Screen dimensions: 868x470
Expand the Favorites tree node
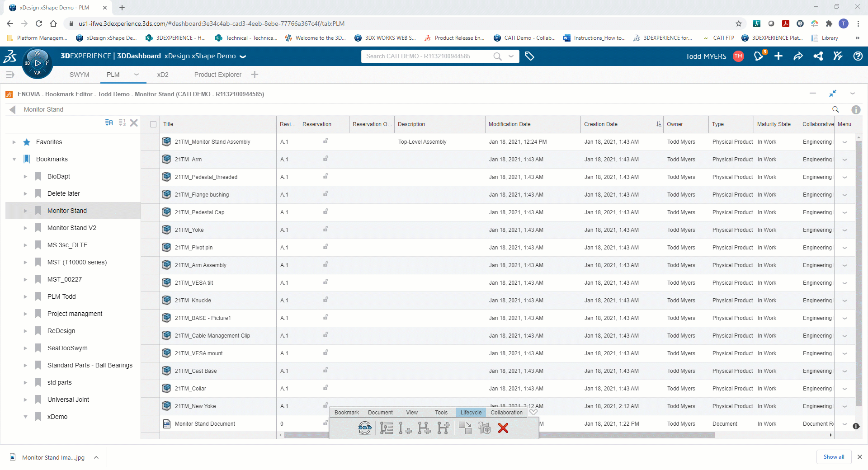tap(14, 142)
